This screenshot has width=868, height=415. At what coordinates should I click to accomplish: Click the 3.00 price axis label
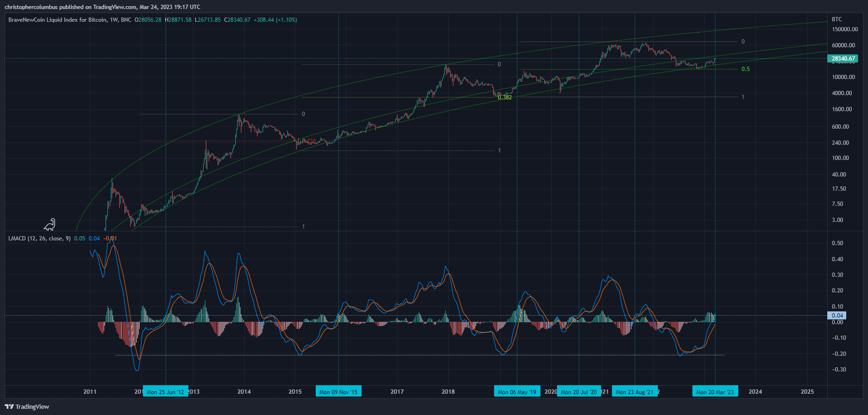click(838, 220)
